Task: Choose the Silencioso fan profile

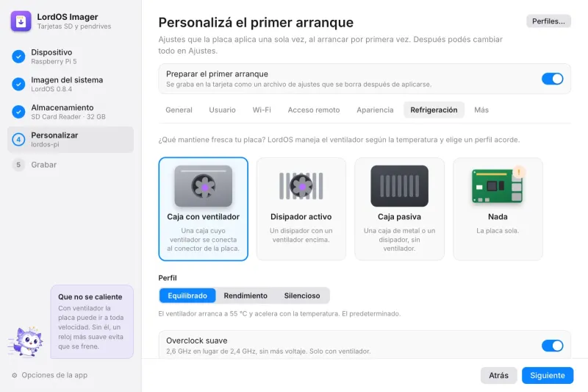Action: (302, 296)
